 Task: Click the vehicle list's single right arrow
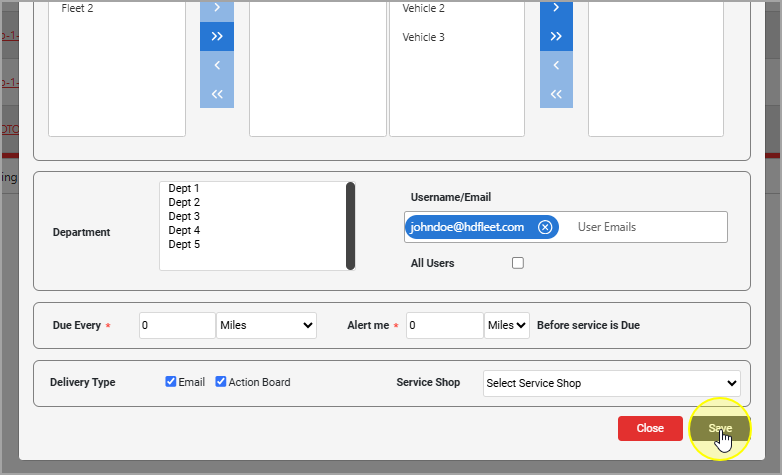click(x=556, y=9)
